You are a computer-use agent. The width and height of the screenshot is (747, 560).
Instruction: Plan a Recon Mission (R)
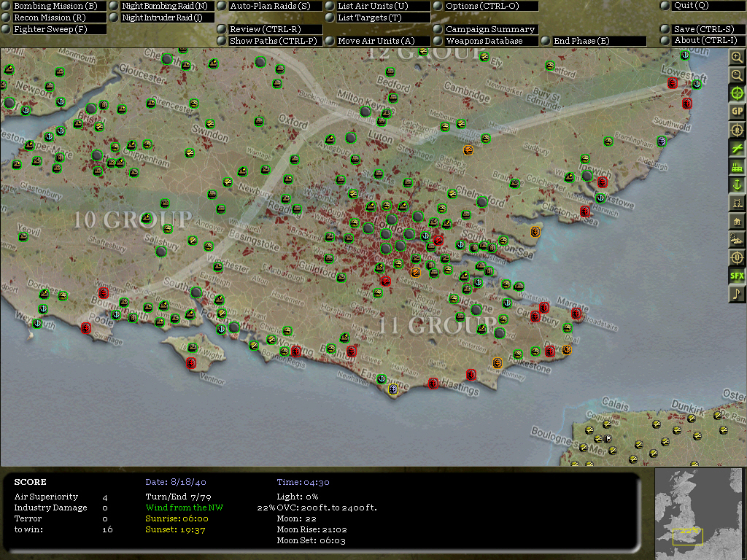pos(55,17)
